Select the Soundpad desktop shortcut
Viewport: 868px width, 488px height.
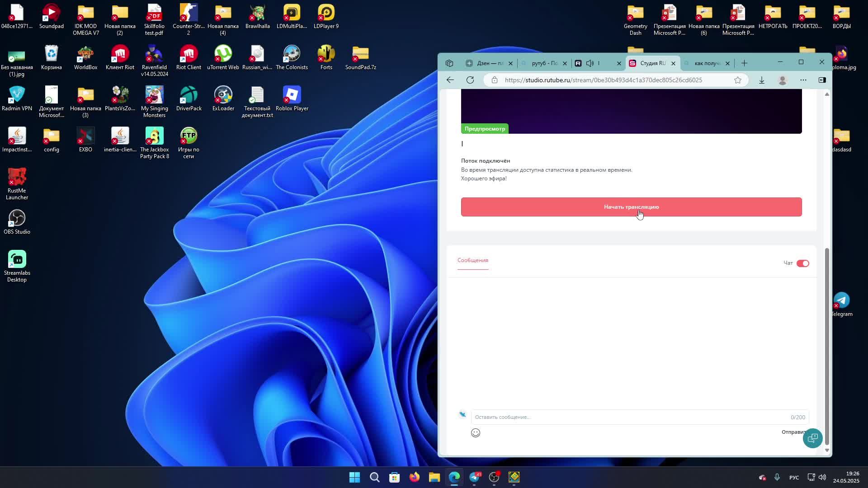[52, 17]
